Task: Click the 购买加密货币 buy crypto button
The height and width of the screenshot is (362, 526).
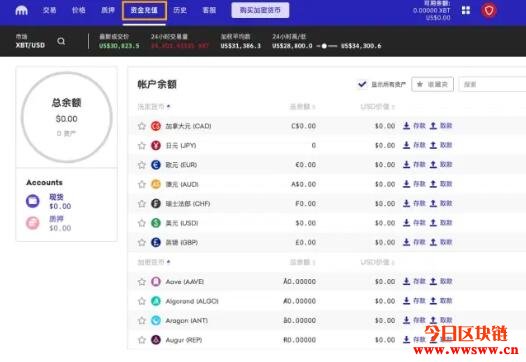Action: point(260,10)
